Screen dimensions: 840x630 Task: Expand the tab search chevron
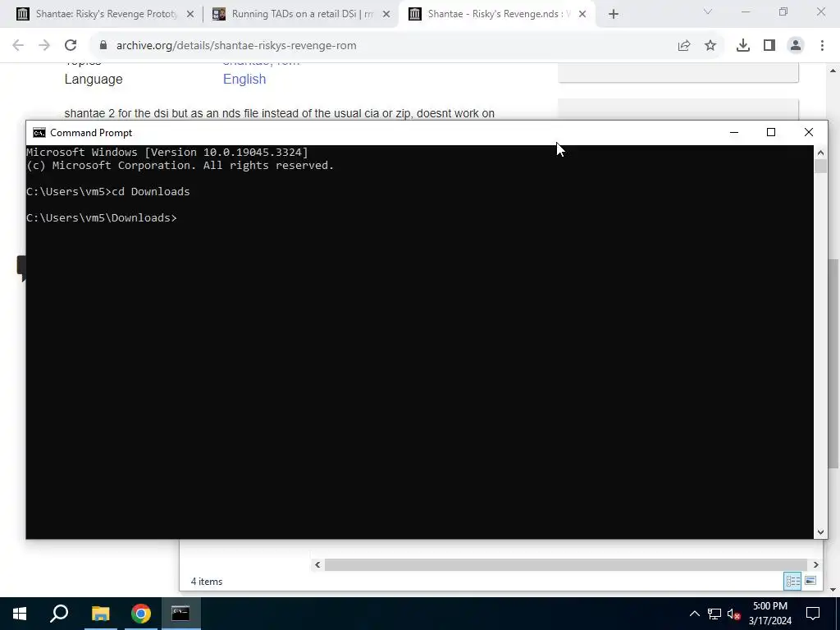click(x=708, y=11)
